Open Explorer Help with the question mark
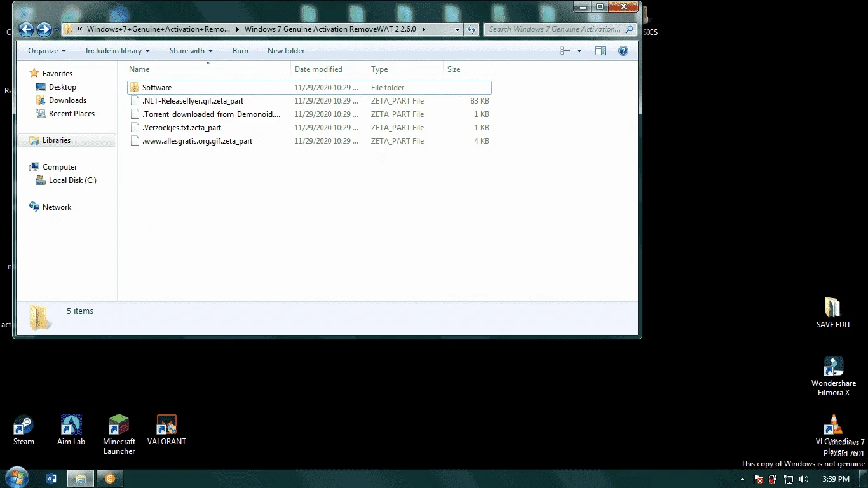Viewport: 868px width, 488px height. (623, 51)
